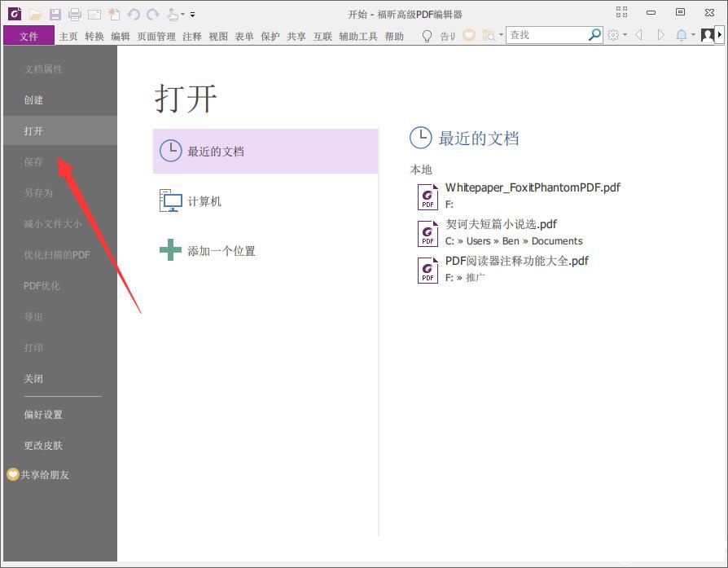This screenshot has width=728, height=568.
Task: Expand the sign tool dropdown arrow
Action: pos(182,13)
